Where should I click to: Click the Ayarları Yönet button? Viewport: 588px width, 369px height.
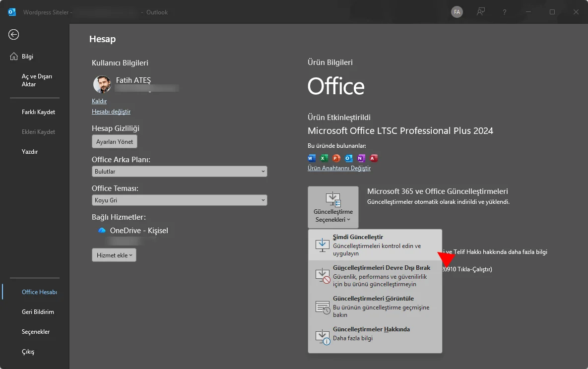[115, 141]
